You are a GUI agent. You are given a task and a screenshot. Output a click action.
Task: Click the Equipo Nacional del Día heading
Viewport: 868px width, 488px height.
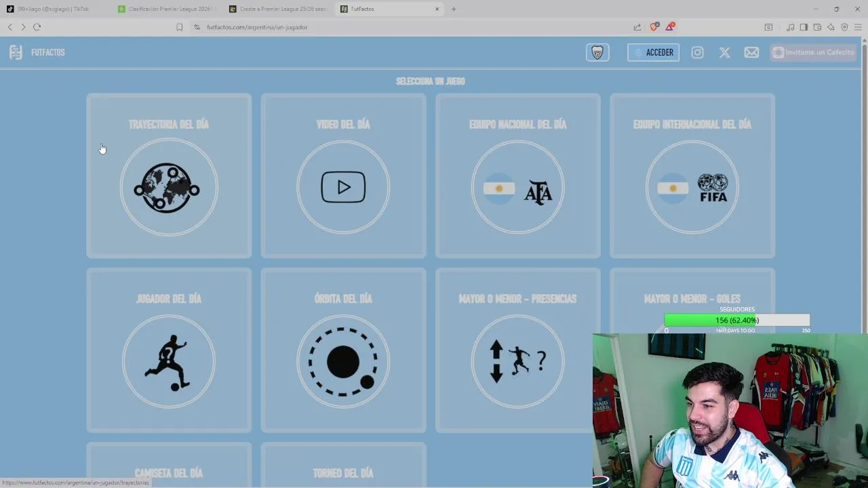[x=517, y=125]
